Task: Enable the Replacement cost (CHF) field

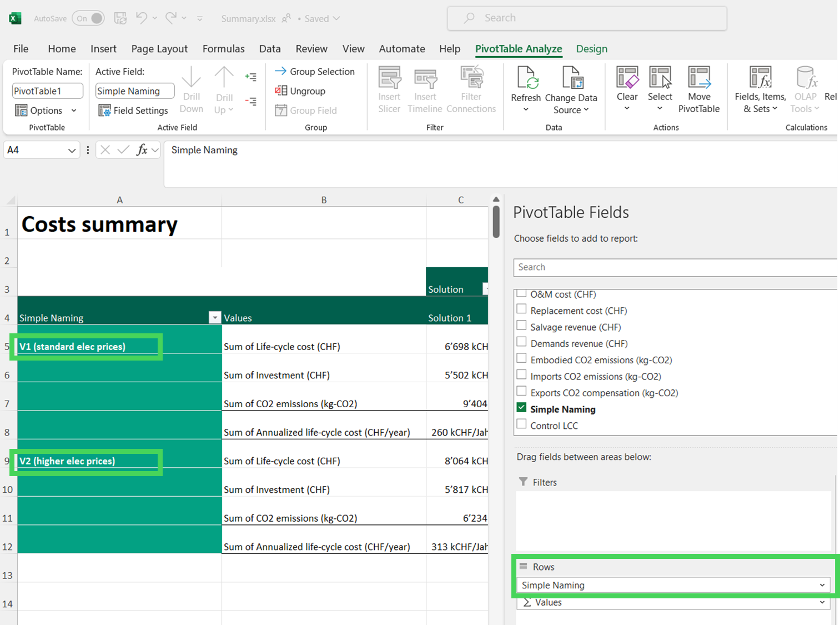Action: click(x=521, y=309)
